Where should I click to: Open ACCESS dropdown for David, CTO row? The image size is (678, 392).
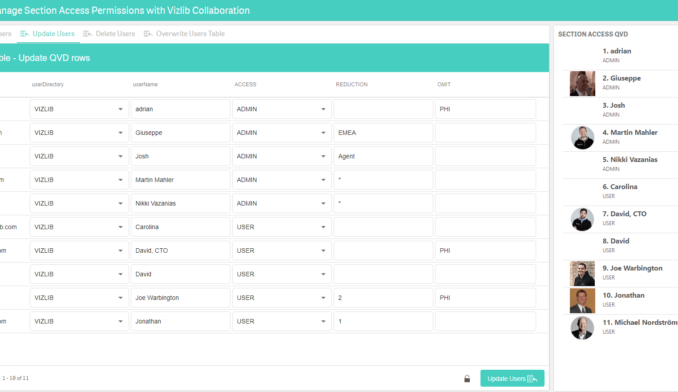click(282, 251)
